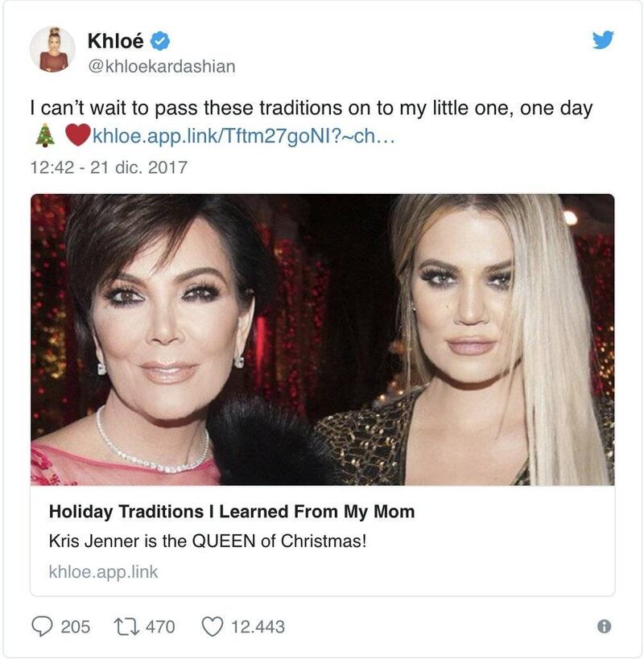View the 470 retweets count

point(160,627)
